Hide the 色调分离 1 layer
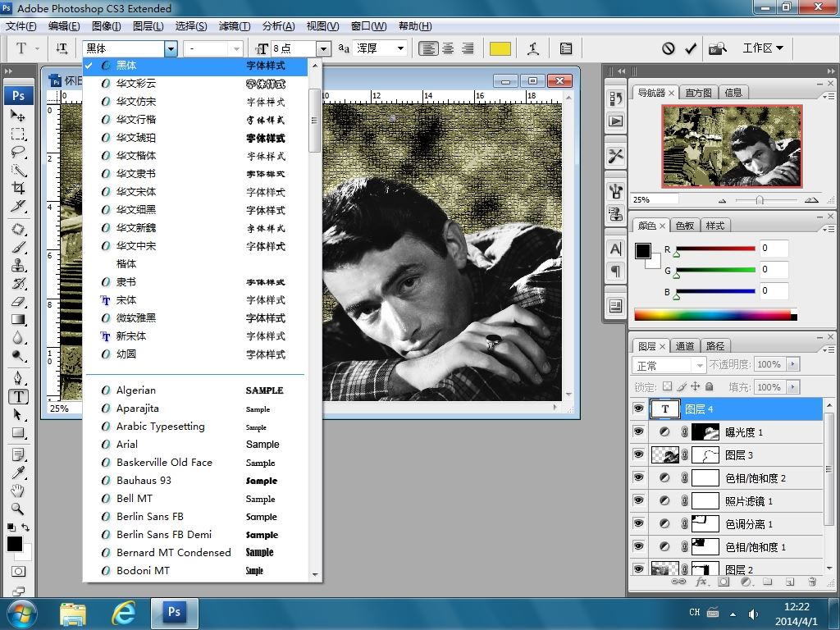 click(638, 523)
